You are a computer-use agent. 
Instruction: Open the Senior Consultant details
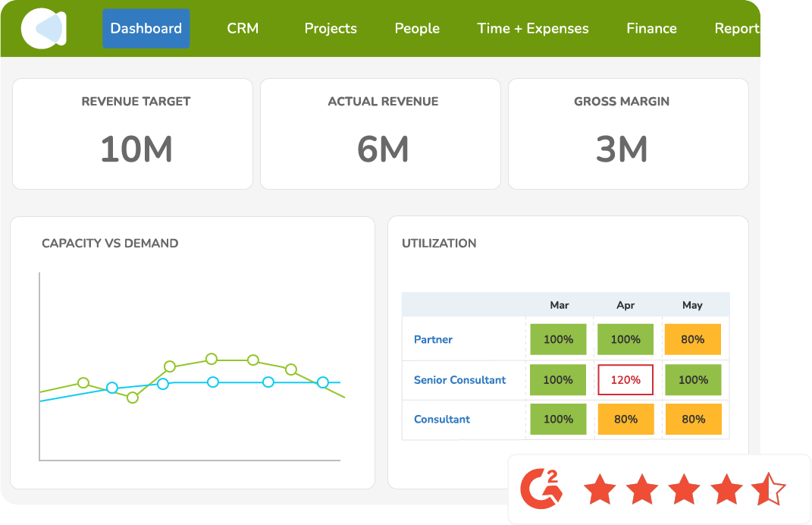coord(461,379)
